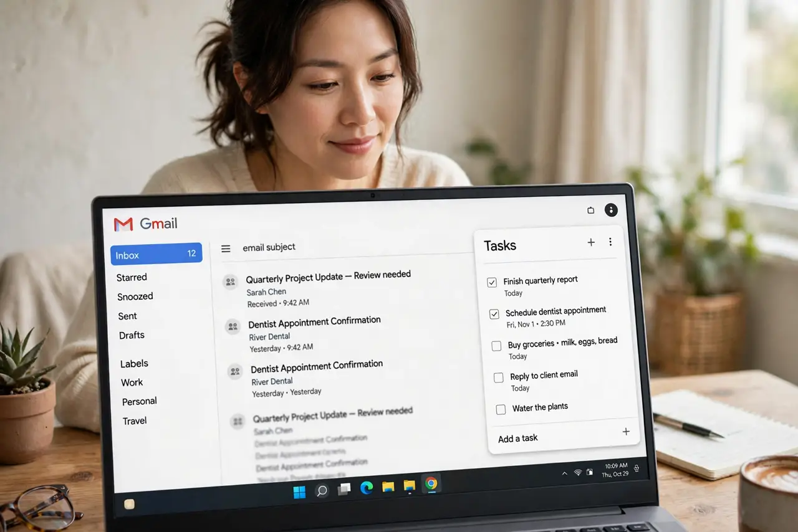Switch to Chrome on the taskbar

(x=431, y=483)
